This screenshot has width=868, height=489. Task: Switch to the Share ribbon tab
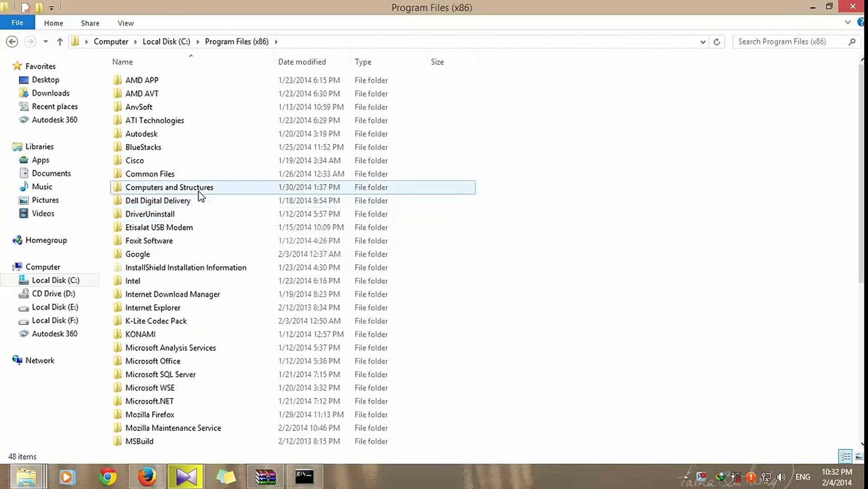pos(90,23)
